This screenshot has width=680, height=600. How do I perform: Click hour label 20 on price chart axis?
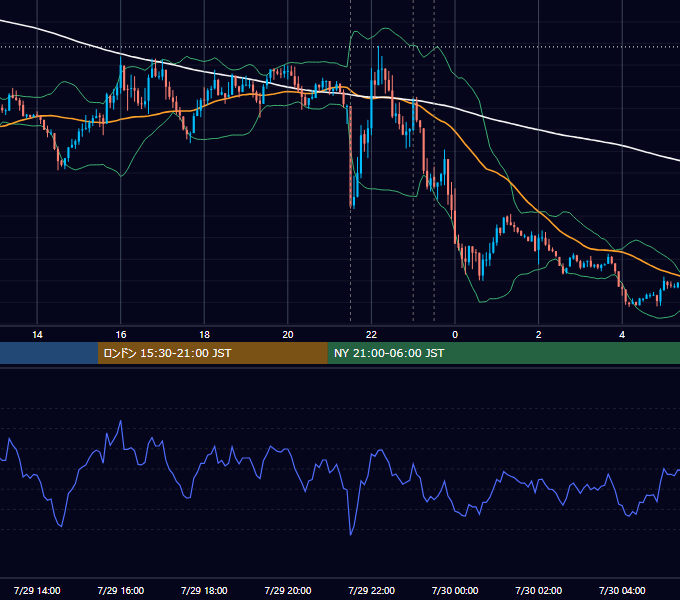click(x=288, y=335)
